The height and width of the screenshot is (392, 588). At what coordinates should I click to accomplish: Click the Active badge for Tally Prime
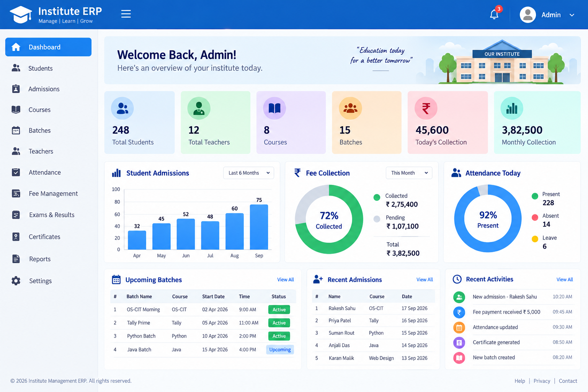coord(279,323)
